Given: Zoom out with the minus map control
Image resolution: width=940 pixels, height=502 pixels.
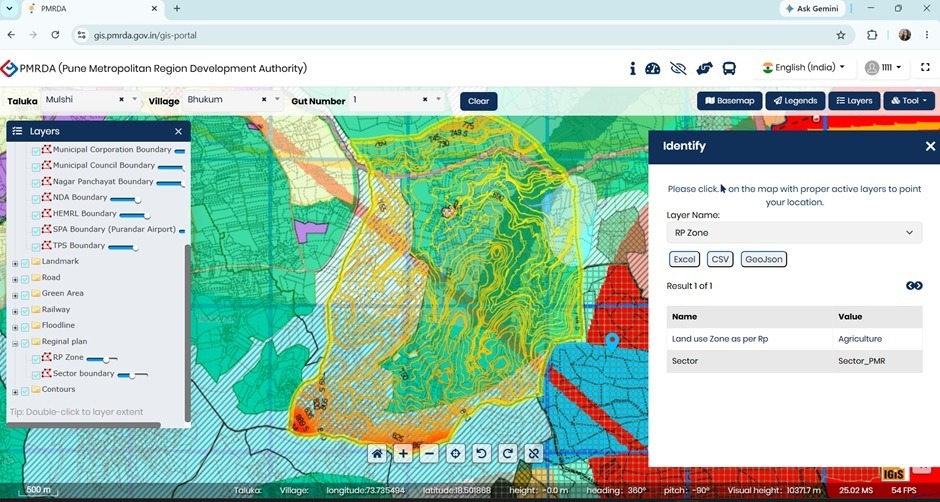Looking at the screenshot, I should pos(429,453).
